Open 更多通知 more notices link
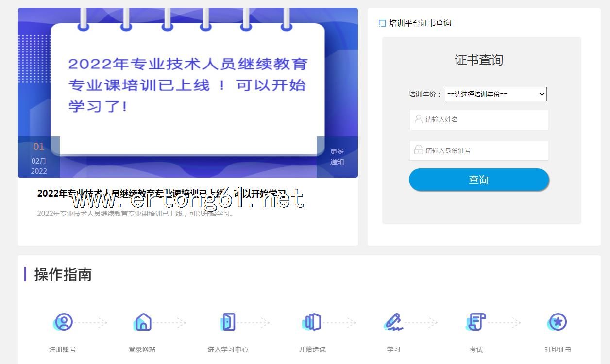 337,156
